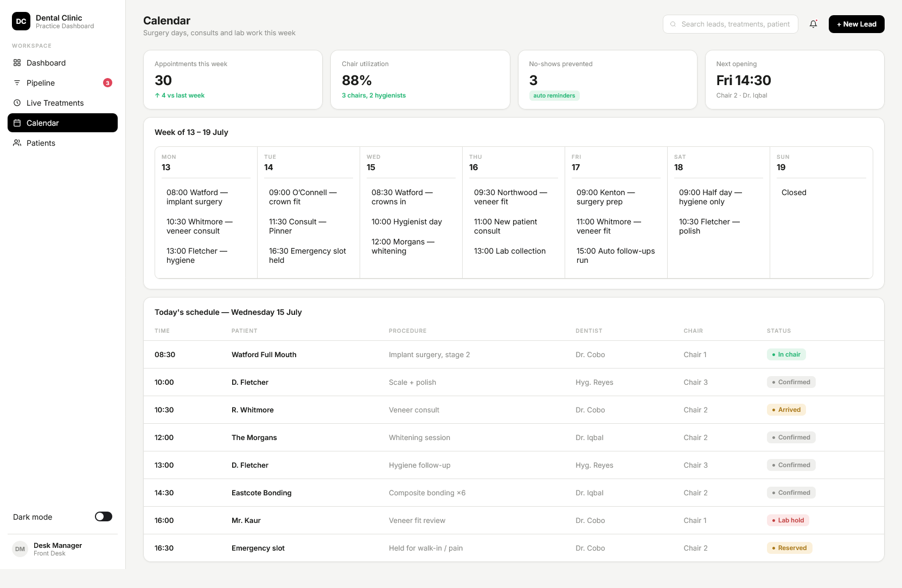Open the Chair utilization card
The image size is (902, 588).
click(420, 80)
